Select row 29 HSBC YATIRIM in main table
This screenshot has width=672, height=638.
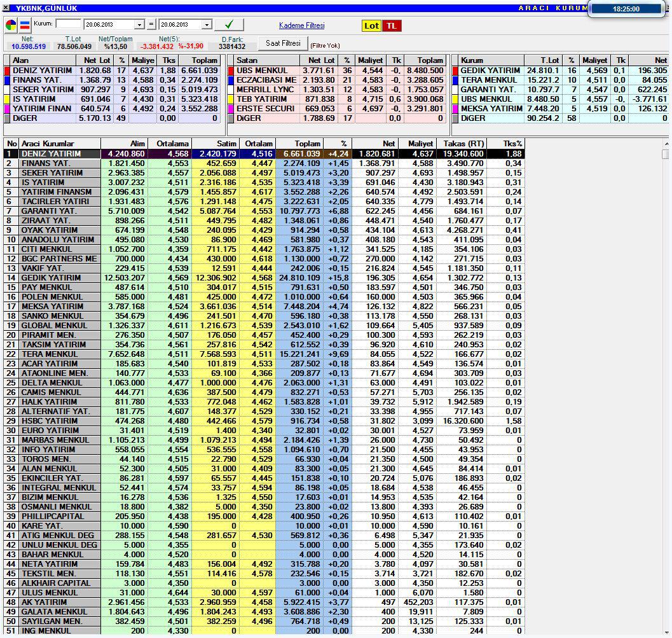(264, 421)
